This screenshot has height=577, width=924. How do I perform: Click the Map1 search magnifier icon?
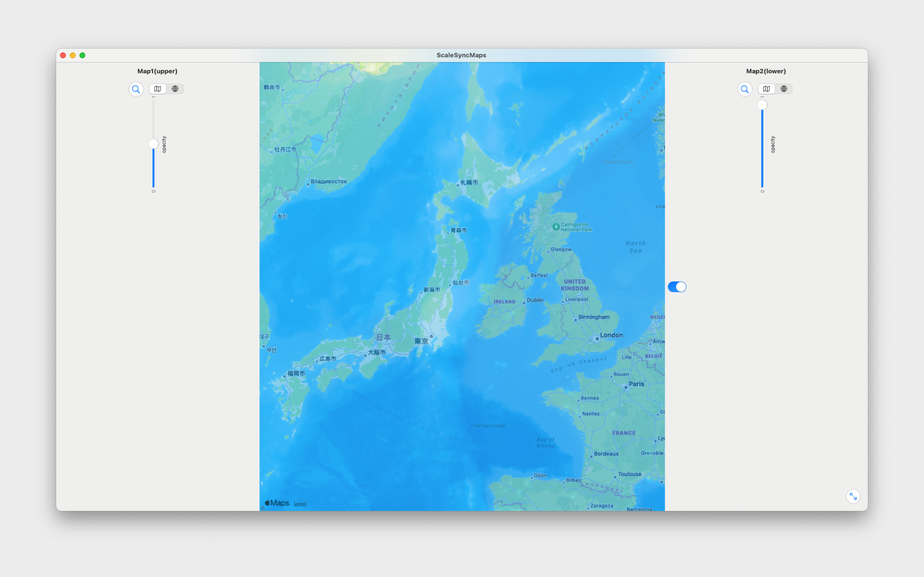tap(136, 89)
